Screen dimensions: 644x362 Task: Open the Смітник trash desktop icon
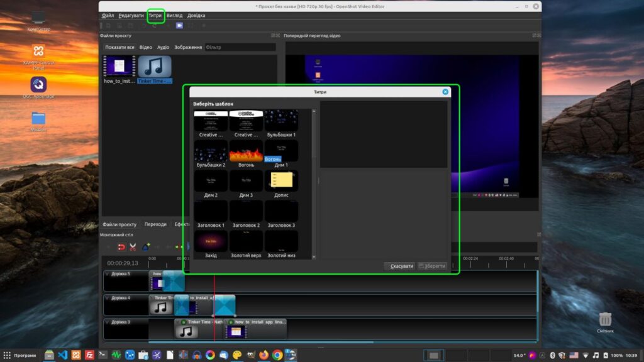[605, 322]
